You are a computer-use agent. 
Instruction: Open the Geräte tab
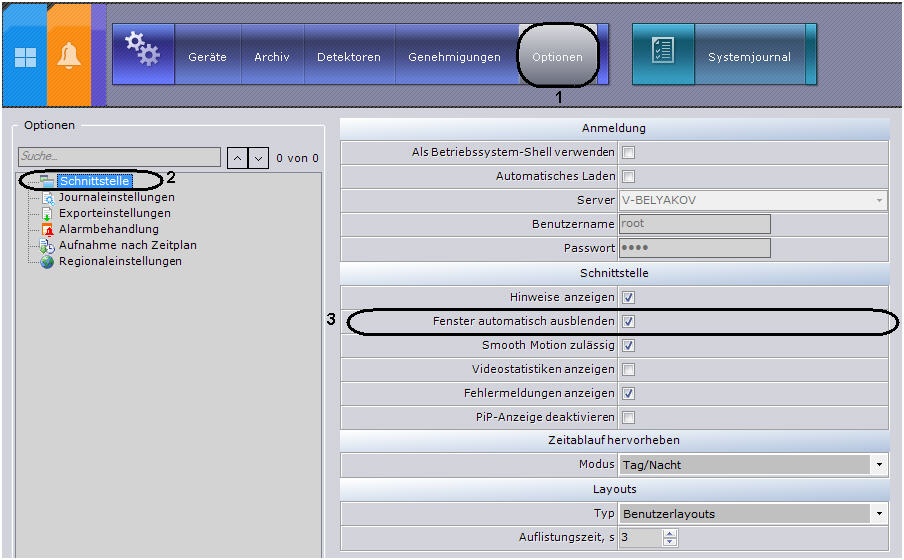(208, 57)
